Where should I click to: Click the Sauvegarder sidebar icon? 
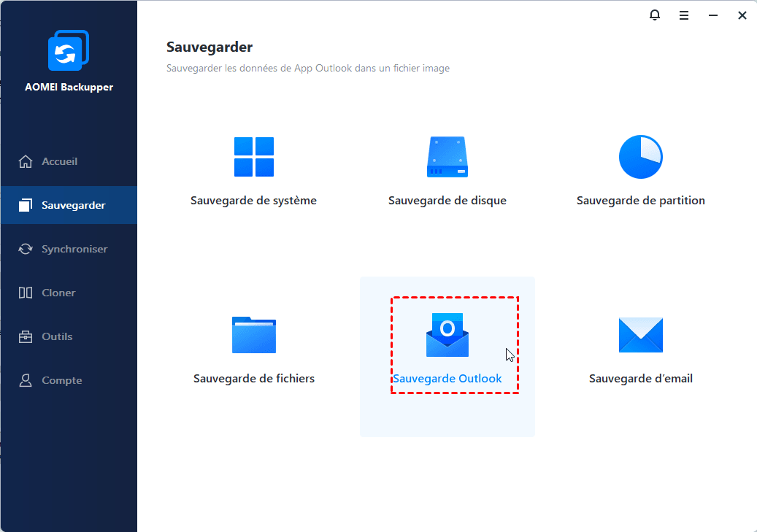26,205
